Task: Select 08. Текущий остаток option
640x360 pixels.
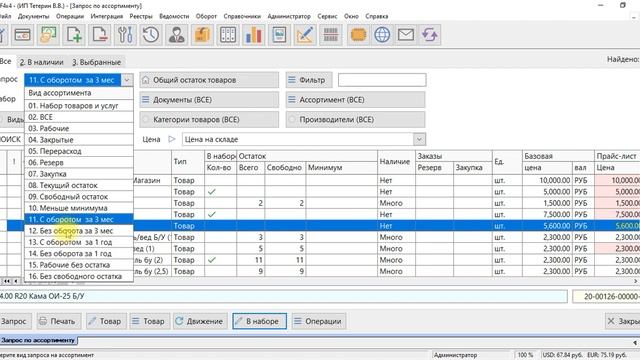Action: tap(79, 185)
